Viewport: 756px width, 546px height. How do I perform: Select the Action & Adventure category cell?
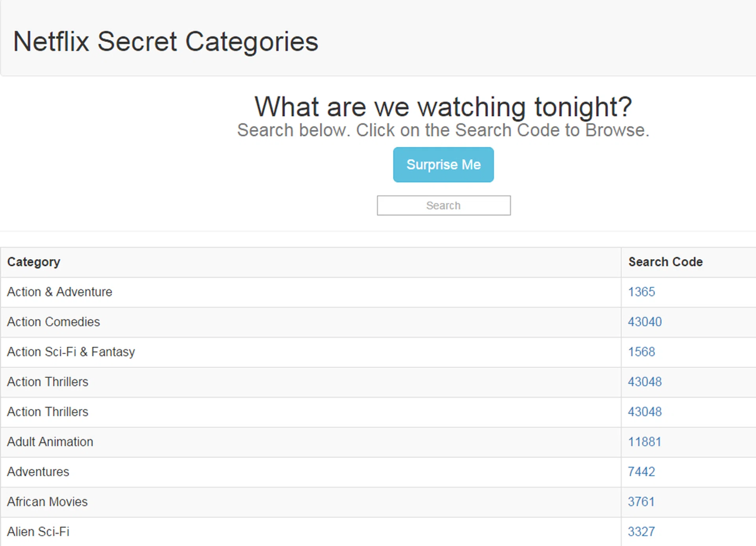click(59, 292)
